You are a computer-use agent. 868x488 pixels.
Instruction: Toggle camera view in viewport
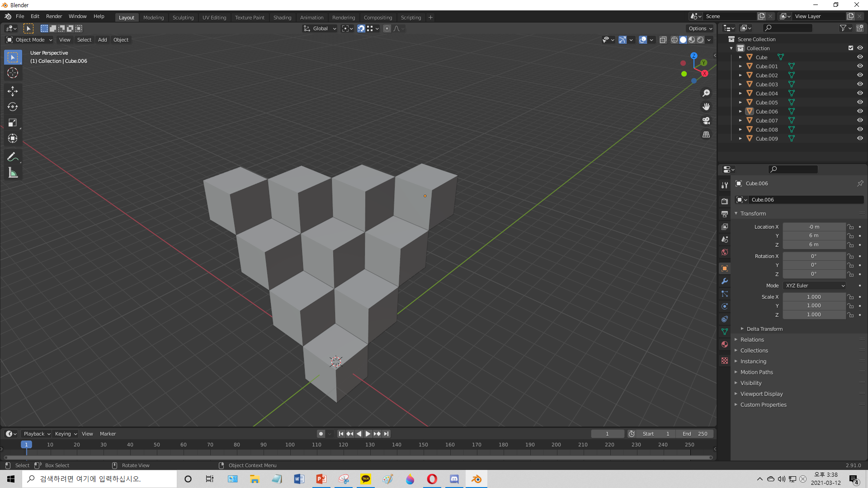click(x=706, y=121)
